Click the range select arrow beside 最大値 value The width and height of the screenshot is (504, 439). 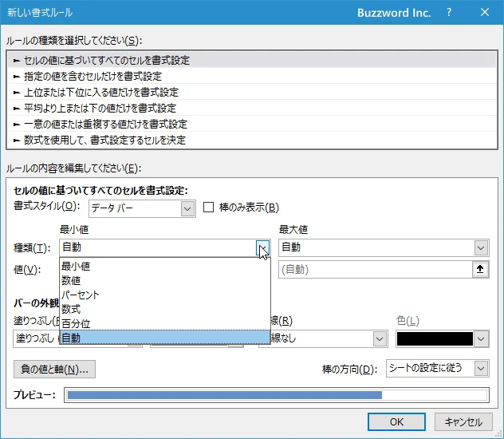point(480,269)
